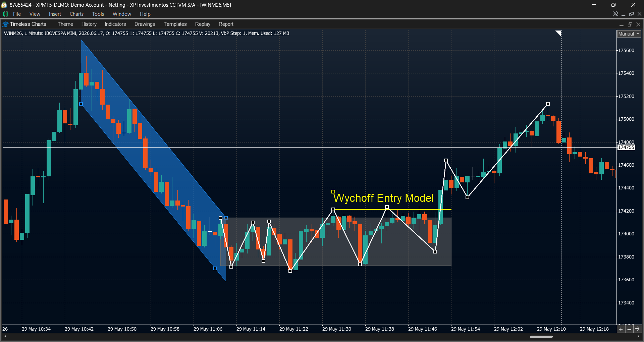Click the 175000 price axis label
The image size is (644, 342).
coord(626,119)
